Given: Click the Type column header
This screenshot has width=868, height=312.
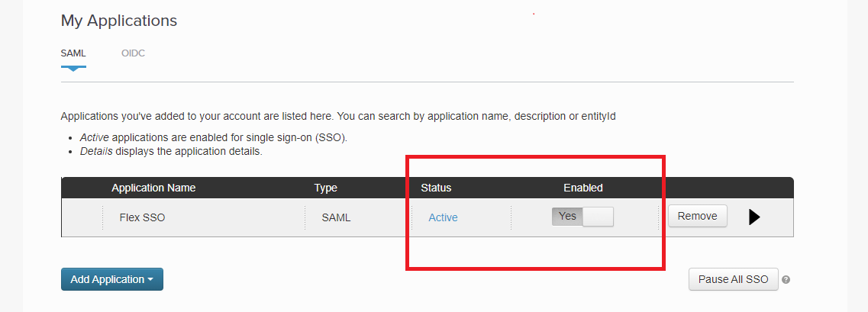Looking at the screenshot, I should [325, 188].
